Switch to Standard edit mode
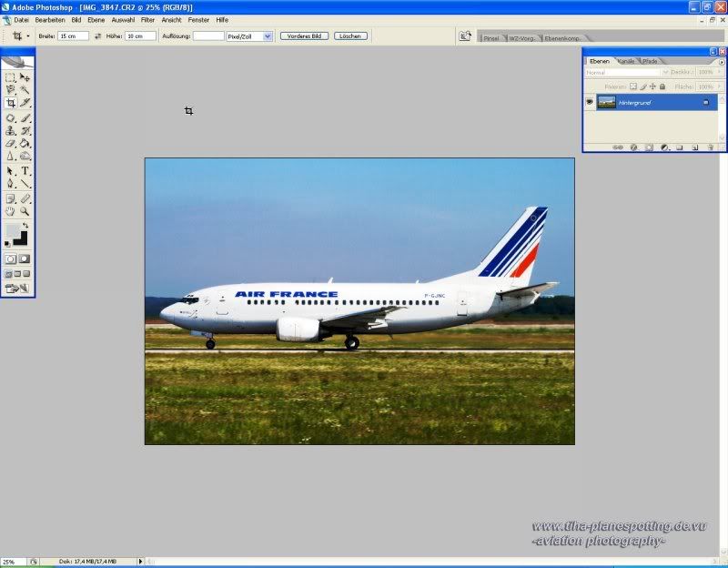This screenshot has height=568, width=728. [x=10, y=259]
